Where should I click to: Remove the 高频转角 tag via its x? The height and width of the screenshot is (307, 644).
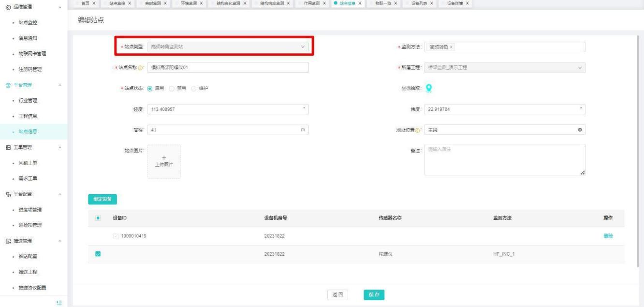[451, 46]
